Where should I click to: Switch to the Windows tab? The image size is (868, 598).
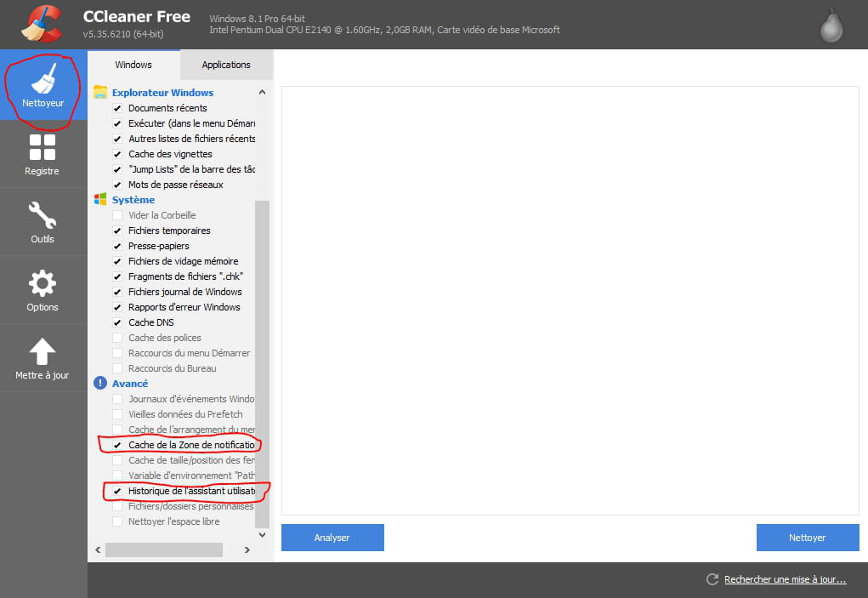(133, 65)
